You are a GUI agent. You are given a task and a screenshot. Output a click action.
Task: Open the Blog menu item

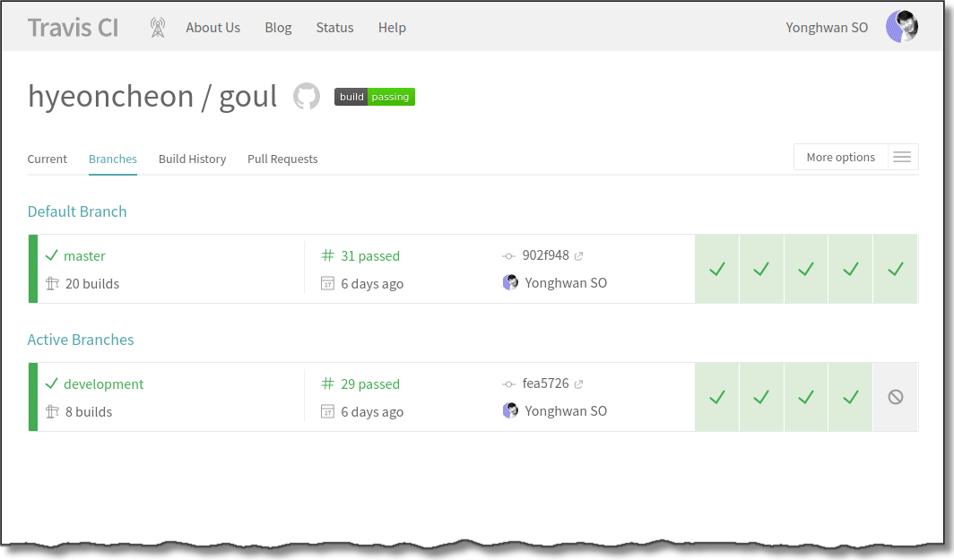278,28
